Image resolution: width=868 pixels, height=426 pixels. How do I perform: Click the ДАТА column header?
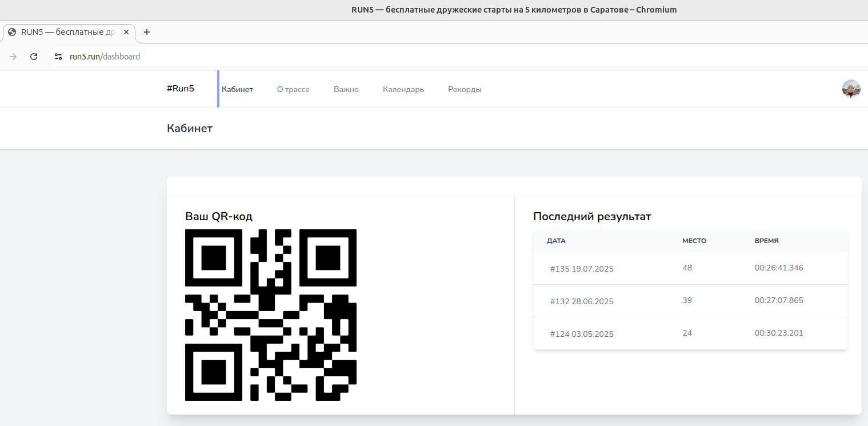click(x=556, y=241)
